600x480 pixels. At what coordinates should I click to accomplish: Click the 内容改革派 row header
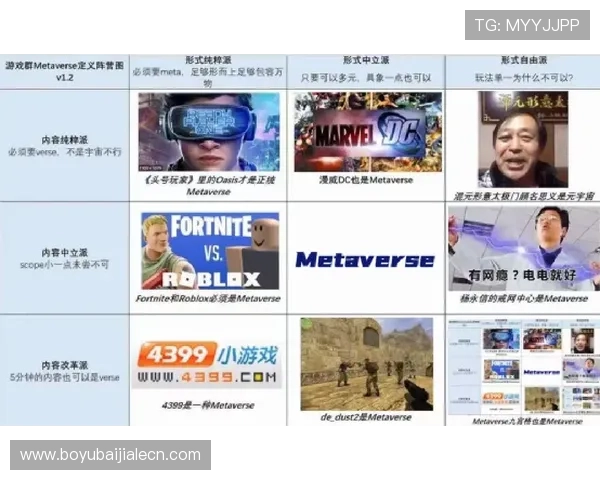click(65, 365)
